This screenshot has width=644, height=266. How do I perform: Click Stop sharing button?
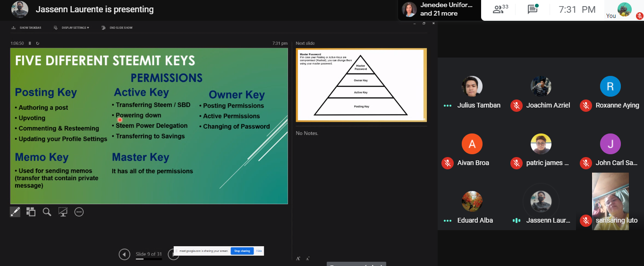242,251
